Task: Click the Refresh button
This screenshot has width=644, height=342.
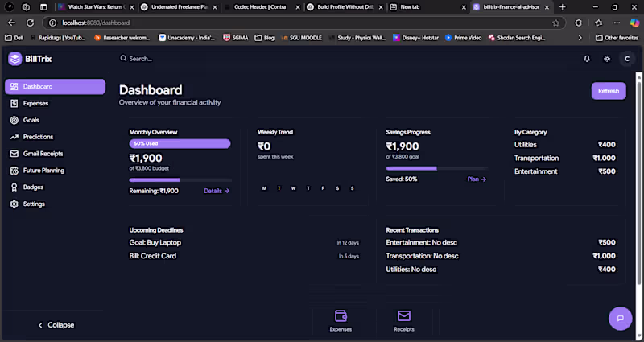Action: (609, 91)
